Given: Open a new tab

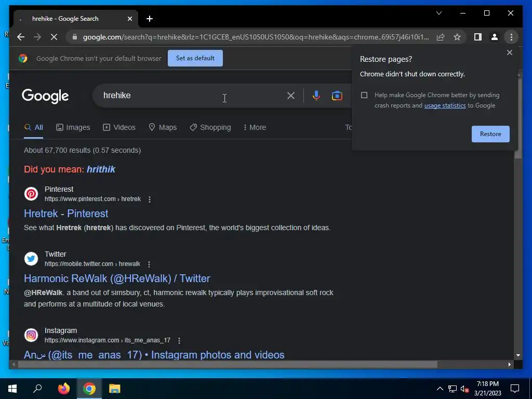Looking at the screenshot, I should click(150, 19).
